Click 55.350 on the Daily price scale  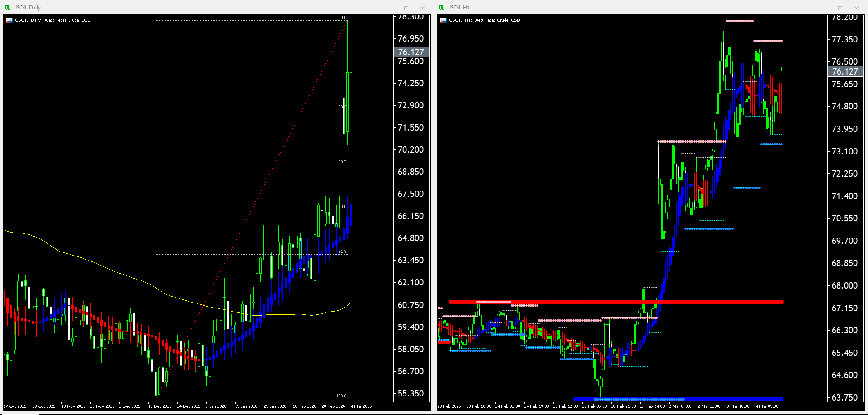point(410,393)
